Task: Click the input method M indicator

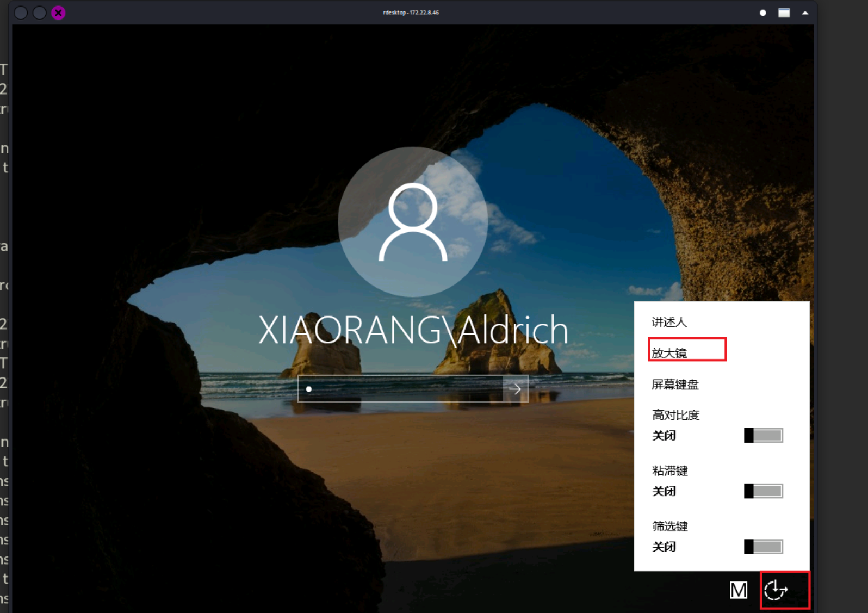Action: pos(738,590)
